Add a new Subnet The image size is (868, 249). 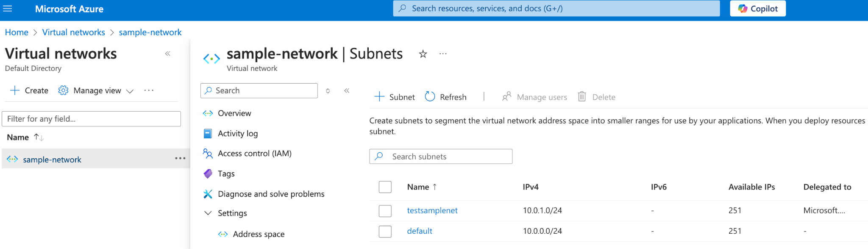point(395,97)
